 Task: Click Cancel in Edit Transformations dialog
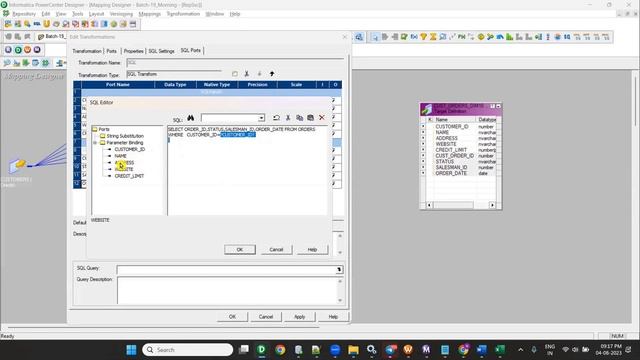266,317
